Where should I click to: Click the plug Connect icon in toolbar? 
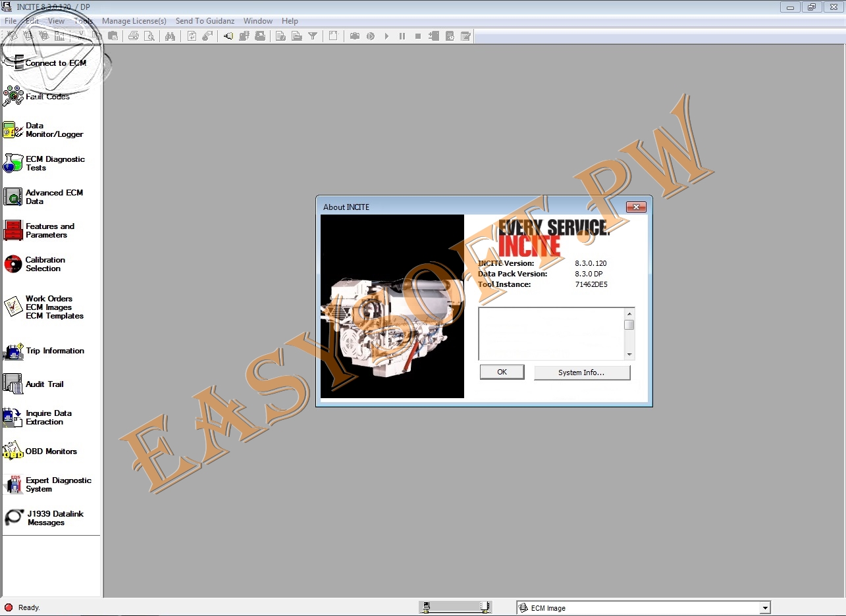(x=228, y=36)
